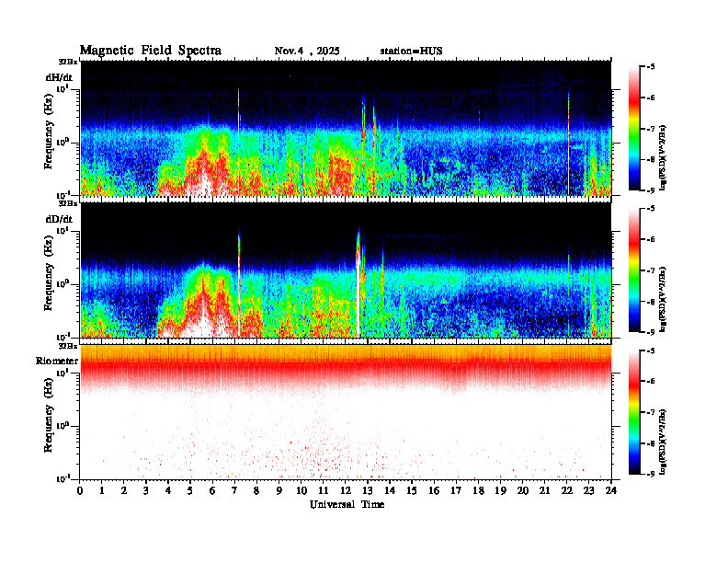
Task: Click the 32Hz label atop the Riometer panel
Action: (68, 346)
